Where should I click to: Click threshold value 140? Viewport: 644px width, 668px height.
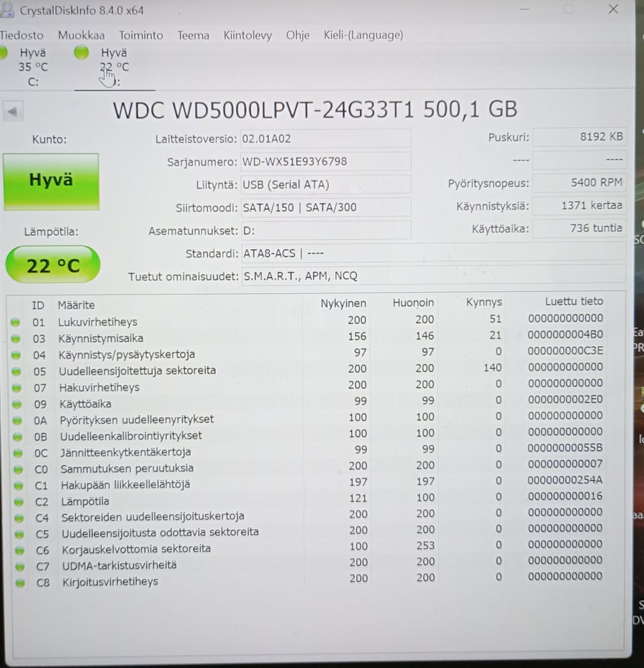(x=492, y=368)
